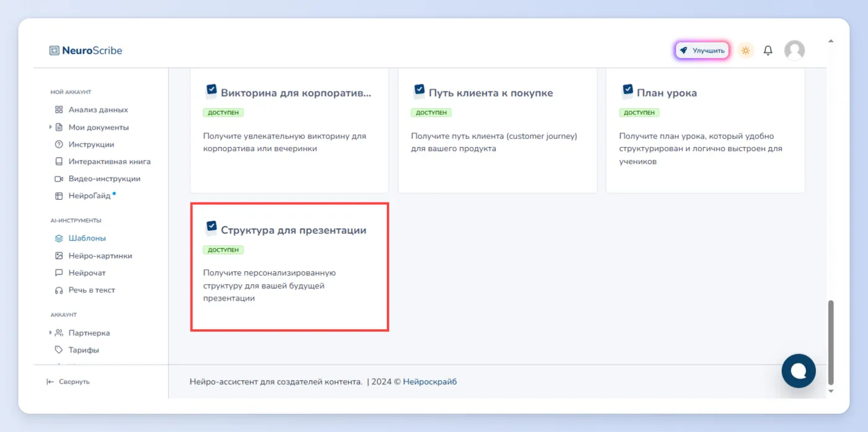868x432 pixels.
Task: Open План урока template title
Action: pos(667,93)
